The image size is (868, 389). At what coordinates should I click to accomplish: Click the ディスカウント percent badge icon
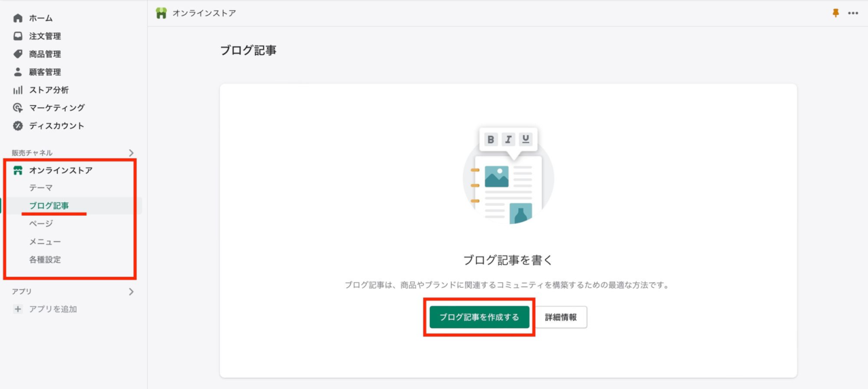click(x=18, y=126)
